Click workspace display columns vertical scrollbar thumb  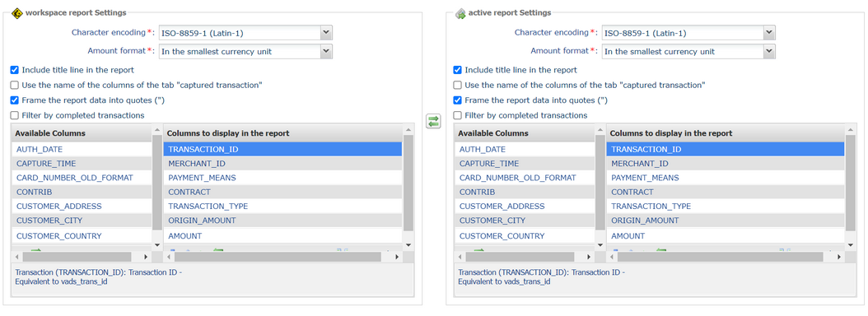tap(408, 184)
